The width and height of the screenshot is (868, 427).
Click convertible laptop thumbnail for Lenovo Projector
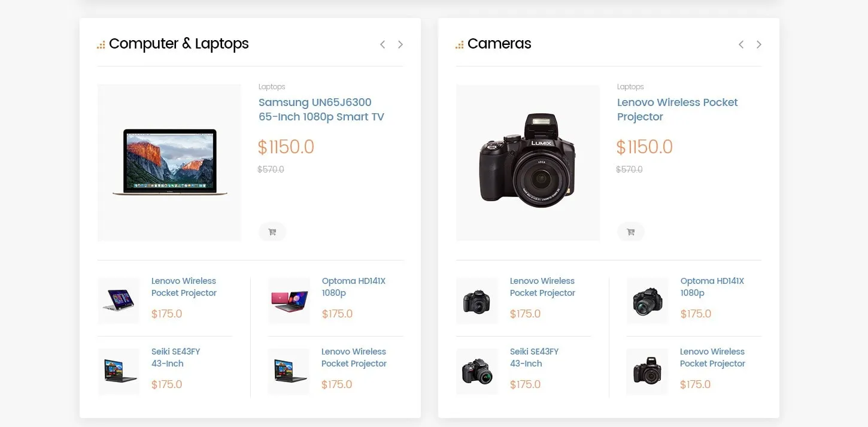pyautogui.click(x=119, y=301)
